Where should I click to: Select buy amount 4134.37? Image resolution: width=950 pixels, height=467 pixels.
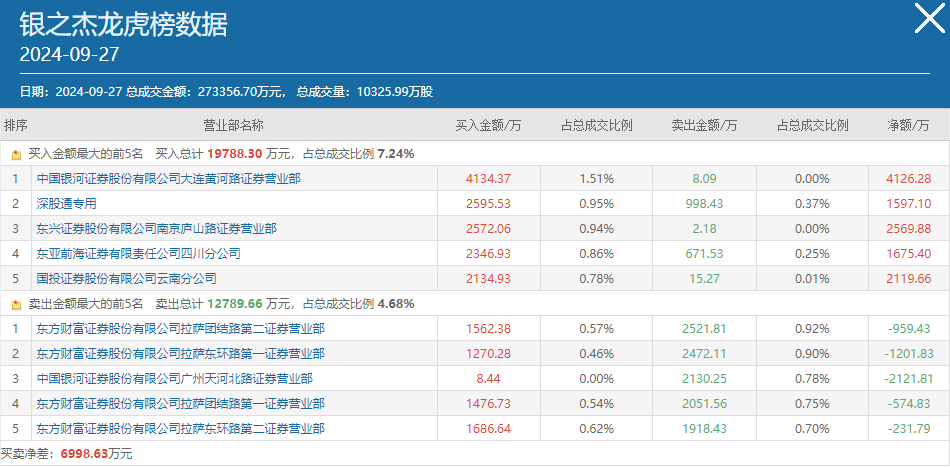(x=488, y=179)
